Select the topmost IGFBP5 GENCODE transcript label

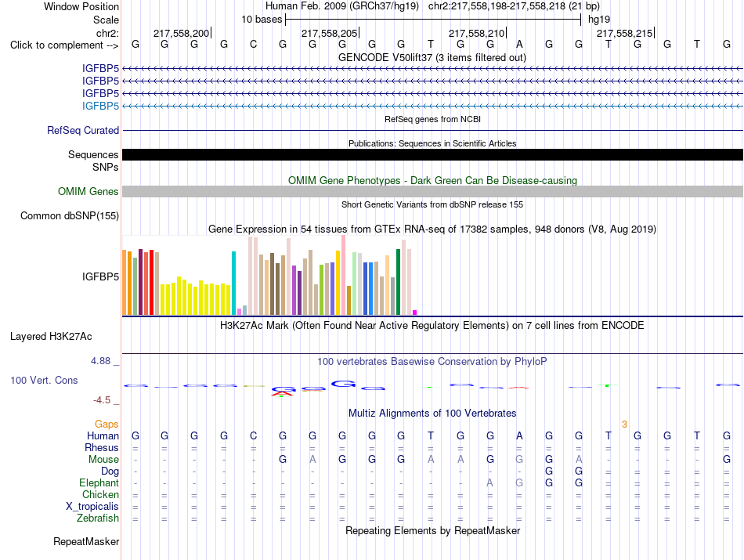(x=100, y=69)
